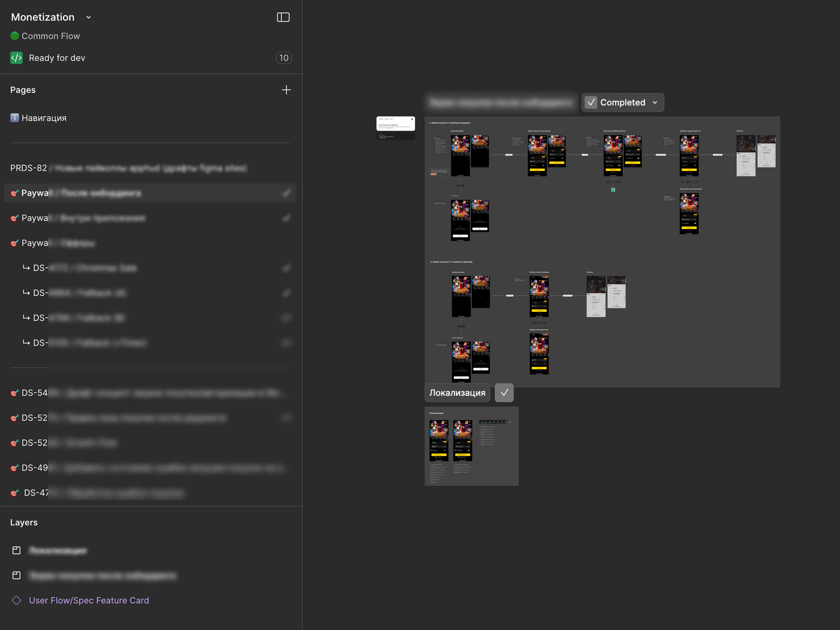Click the first frame icon in Layers
Screen dimensions: 840x630
pos(16,550)
